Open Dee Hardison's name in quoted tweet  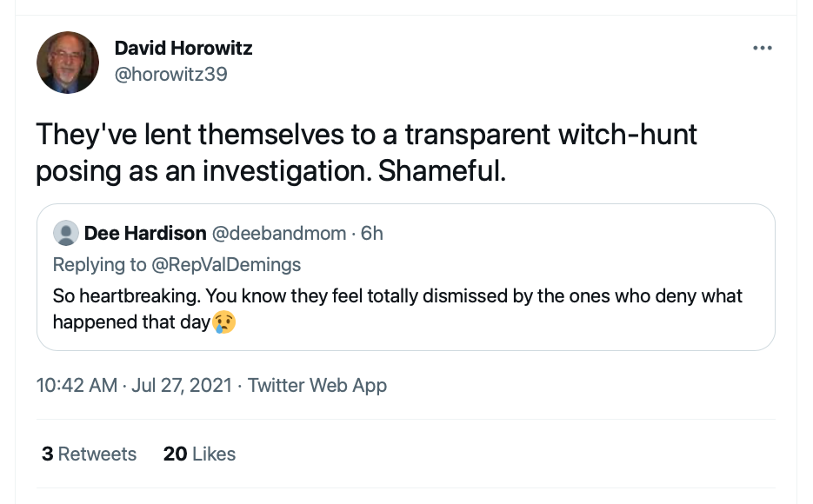tap(145, 234)
